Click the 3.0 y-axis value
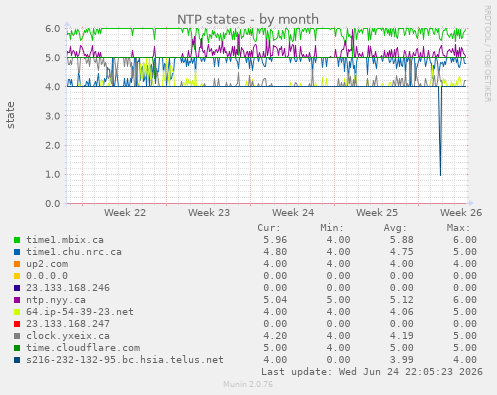 tap(53, 116)
